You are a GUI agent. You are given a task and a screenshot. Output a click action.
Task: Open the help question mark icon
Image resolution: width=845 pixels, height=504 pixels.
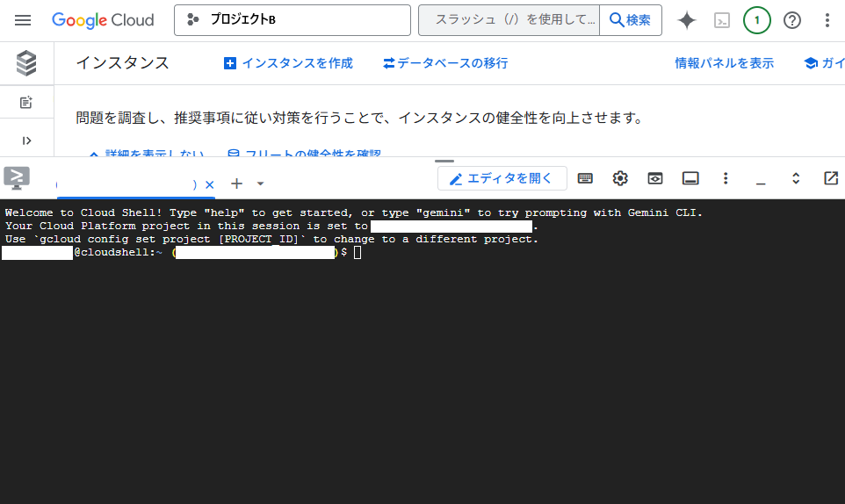tap(792, 20)
